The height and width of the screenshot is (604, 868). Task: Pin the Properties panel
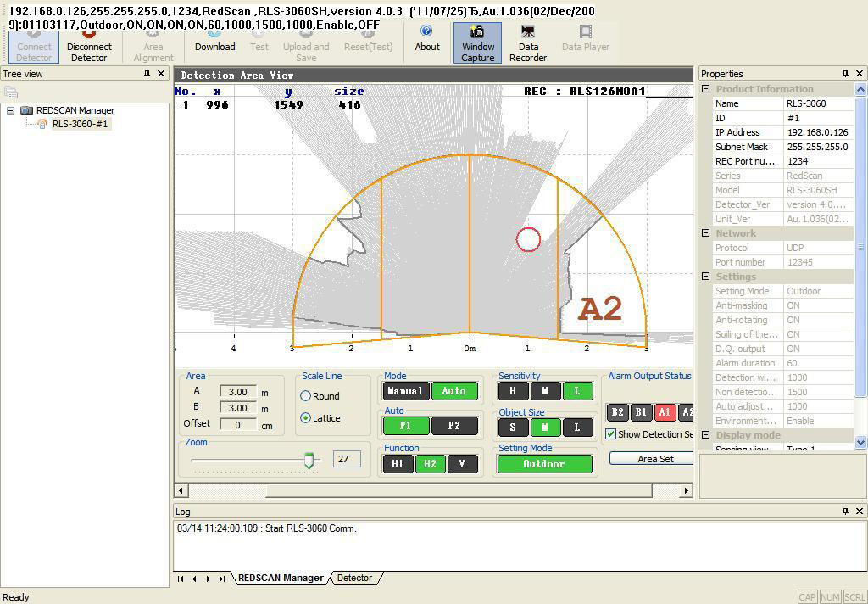tap(845, 74)
